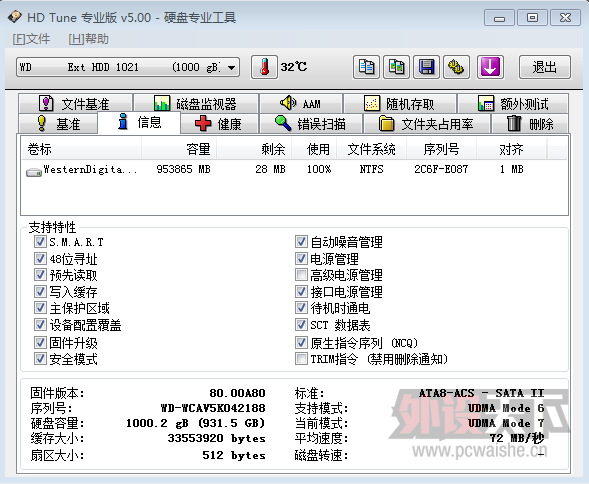Click the copy text to clipboard icon
Screen dimensions: 589x484
tap(366, 67)
